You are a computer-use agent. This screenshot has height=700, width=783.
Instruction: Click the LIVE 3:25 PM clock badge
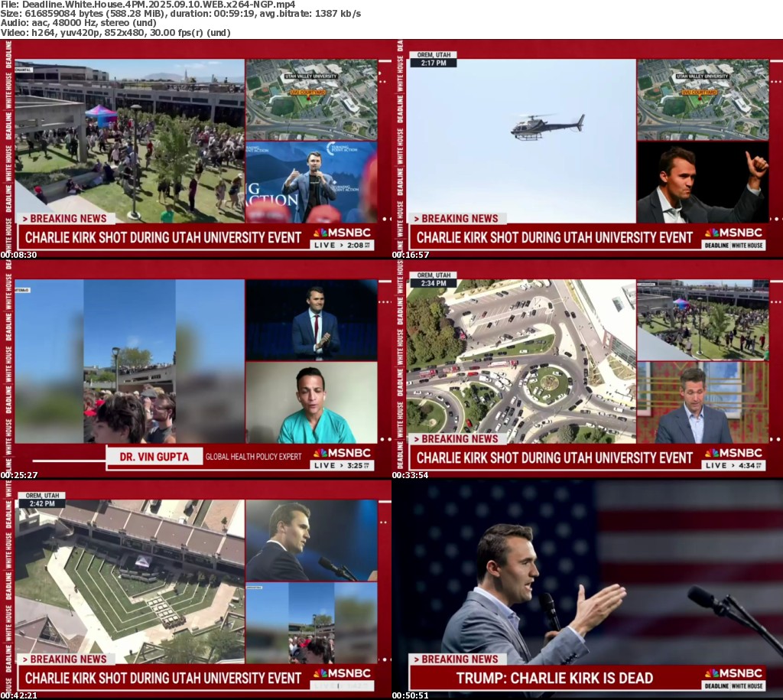[342, 466]
